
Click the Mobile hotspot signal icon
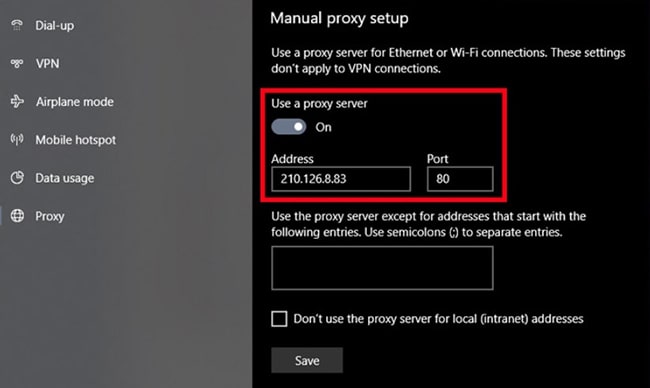coord(17,140)
